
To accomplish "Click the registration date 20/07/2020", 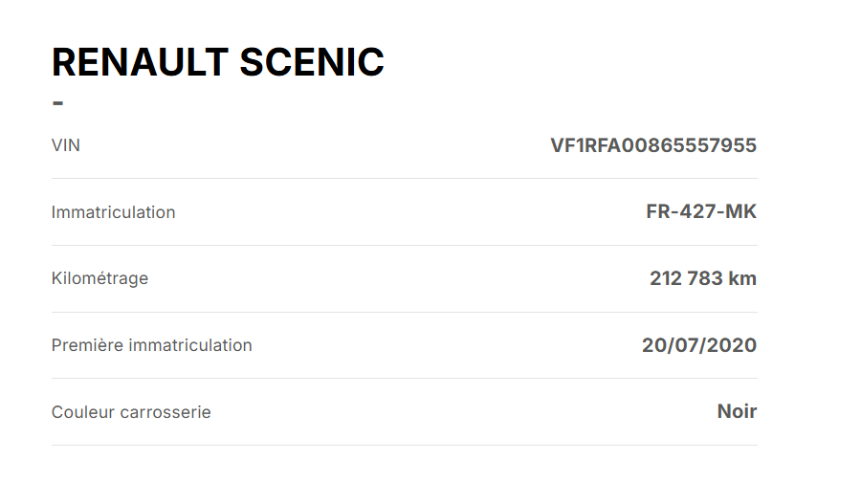I will tap(699, 345).
